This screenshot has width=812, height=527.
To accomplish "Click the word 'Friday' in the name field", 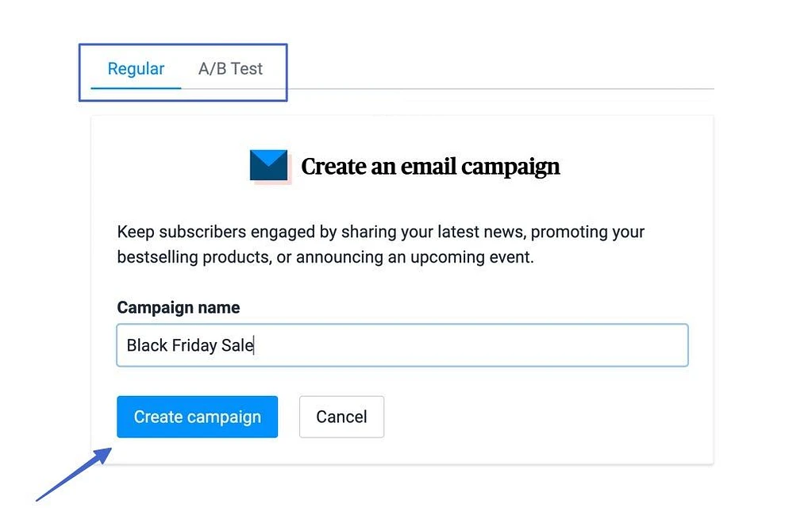I will (x=195, y=346).
